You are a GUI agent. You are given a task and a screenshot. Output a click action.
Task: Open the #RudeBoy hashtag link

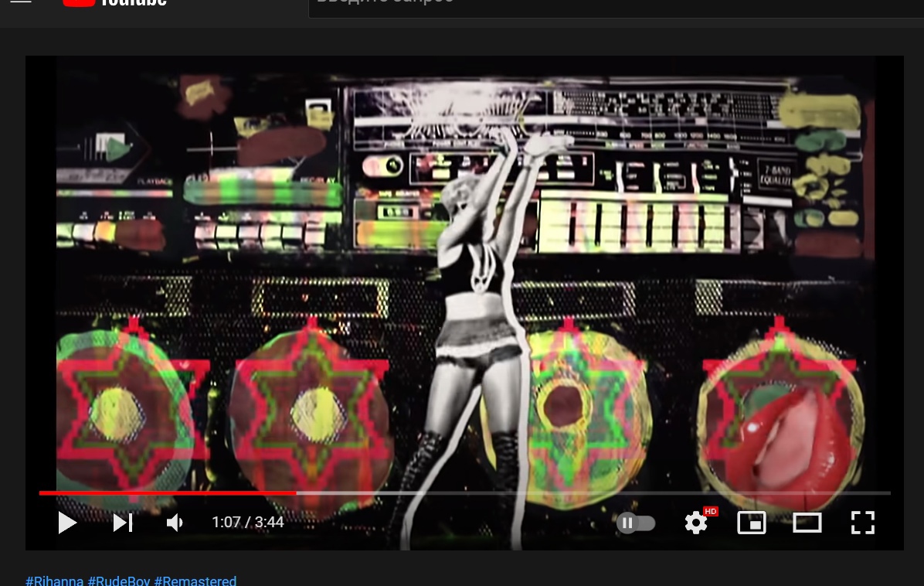[118, 581]
